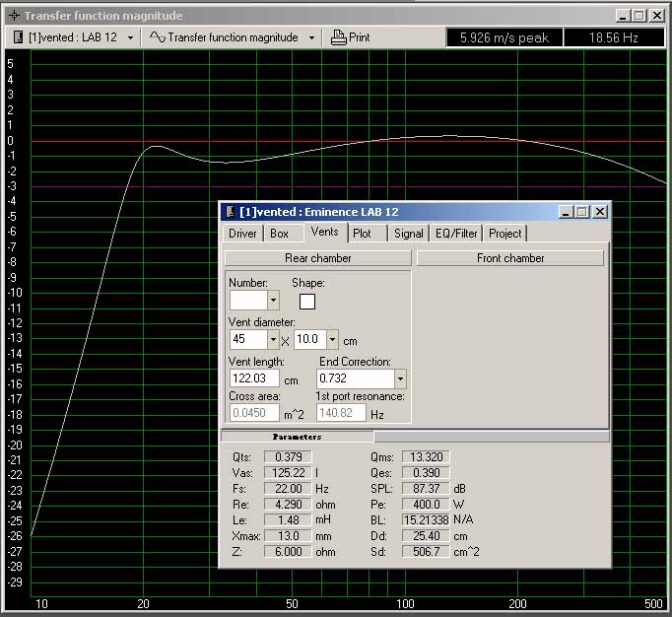The image size is (672, 617).
Task: Click the '18.56 Hz' frequency readout
Action: pyautogui.click(x=614, y=37)
